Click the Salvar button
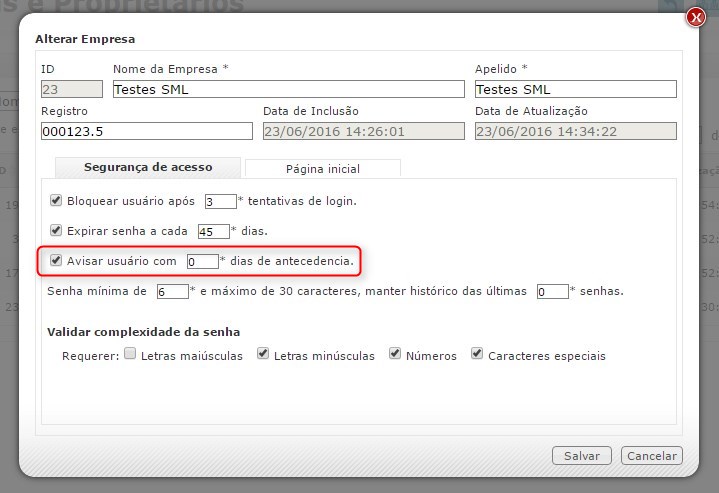The height and width of the screenshot is (493, 719). [x=581, y=455]
